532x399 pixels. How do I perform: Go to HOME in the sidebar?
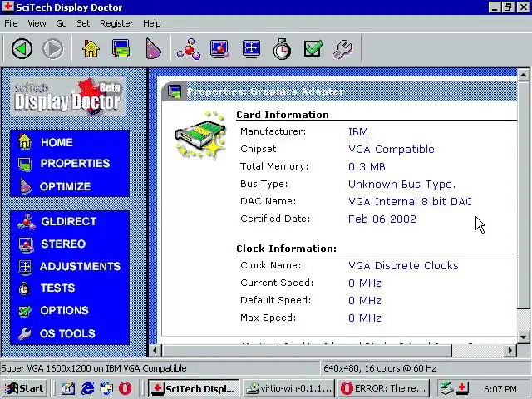pyautogui.click(x=57, y=142)
